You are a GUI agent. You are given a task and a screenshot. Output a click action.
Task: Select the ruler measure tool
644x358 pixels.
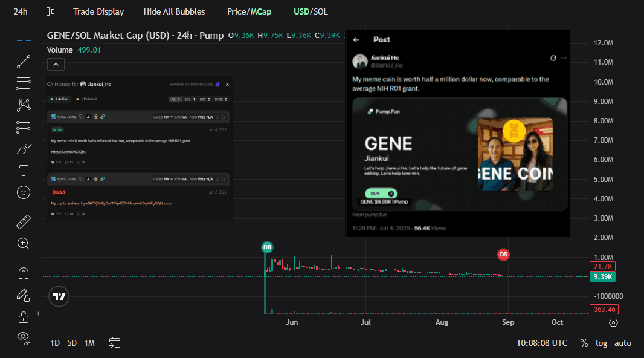tap(24, 221)
